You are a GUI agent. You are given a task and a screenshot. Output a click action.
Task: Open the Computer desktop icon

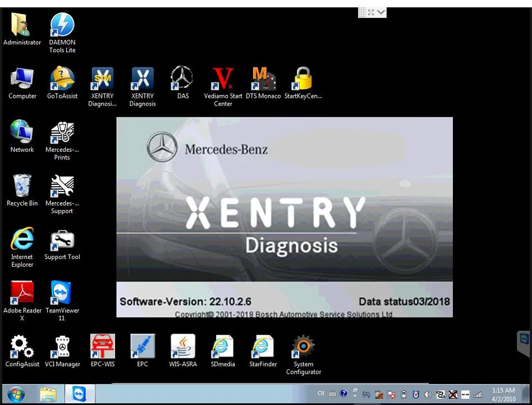[x=22, y=83]
